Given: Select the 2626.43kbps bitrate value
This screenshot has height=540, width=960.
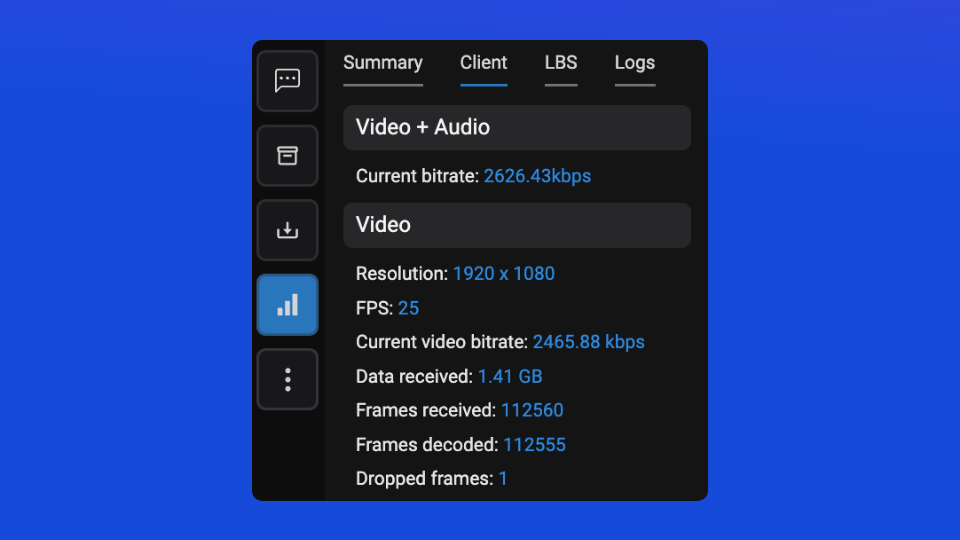Looking at the screenshot, I should pos(537,176).
